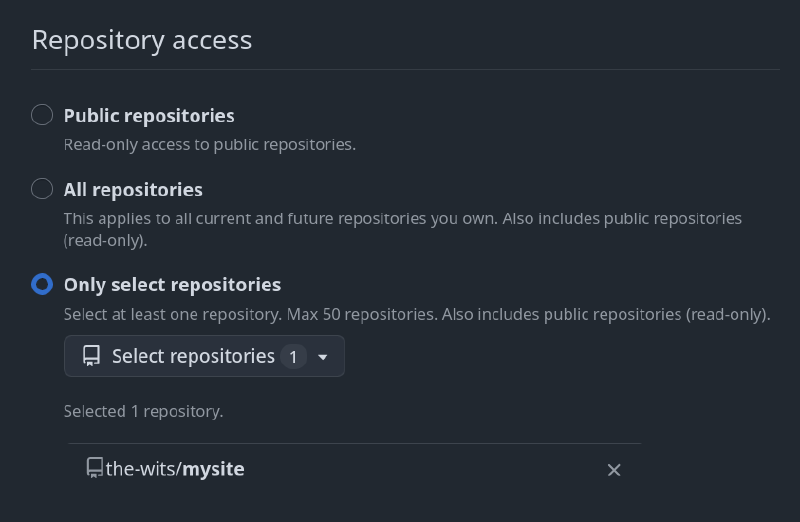Click the Public repositories label text
The image size is (800, 522).
click(149, 115)
